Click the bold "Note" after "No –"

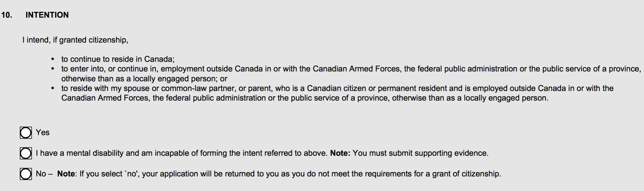[x=66, y=174]
